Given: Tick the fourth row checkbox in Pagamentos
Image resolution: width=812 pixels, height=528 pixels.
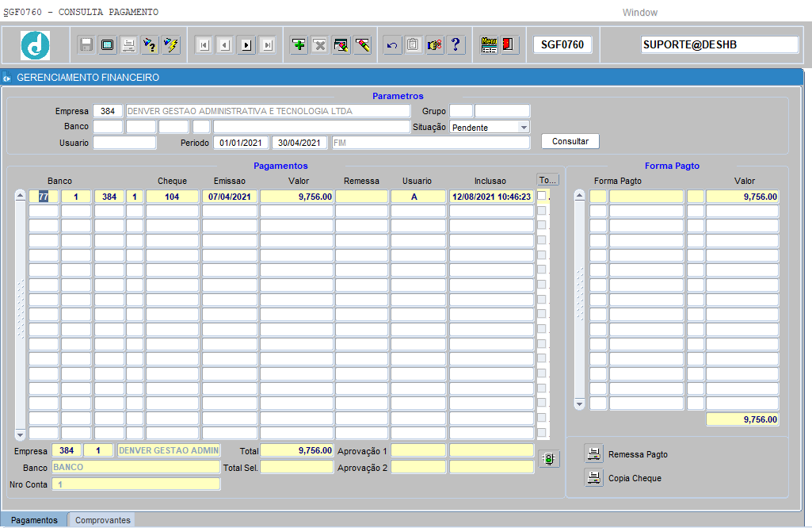Looking at the screenshot, I should pos(542,240).
